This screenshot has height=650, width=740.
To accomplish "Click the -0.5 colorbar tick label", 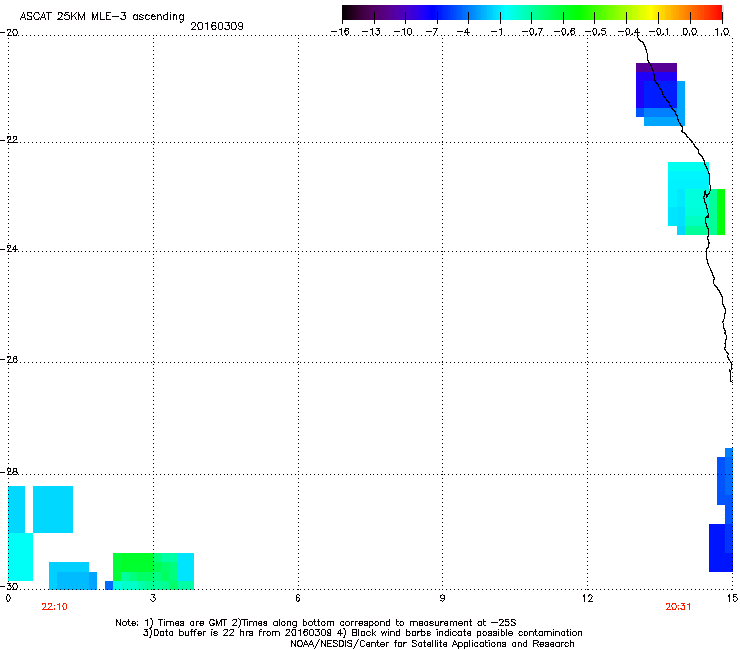I will [595, 32].
